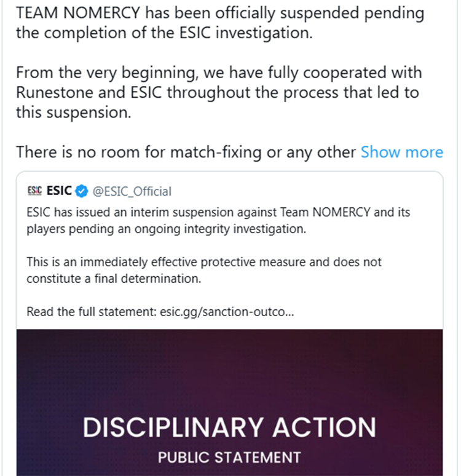This screenshot has height=476, width=461.
Task: Click blank header space right of @ESIC_Official
Action: click(307, 191)
